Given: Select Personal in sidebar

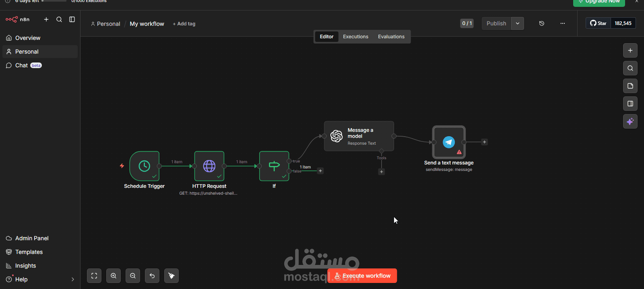Looking at the screenshot, I should click(40, 52).
